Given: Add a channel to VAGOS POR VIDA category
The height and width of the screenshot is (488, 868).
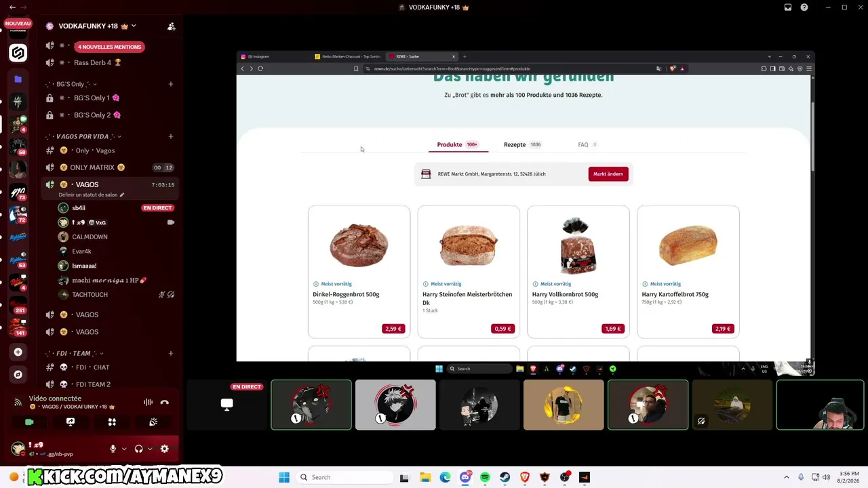Looking at the screenshot, I should (x=171, y=136).
